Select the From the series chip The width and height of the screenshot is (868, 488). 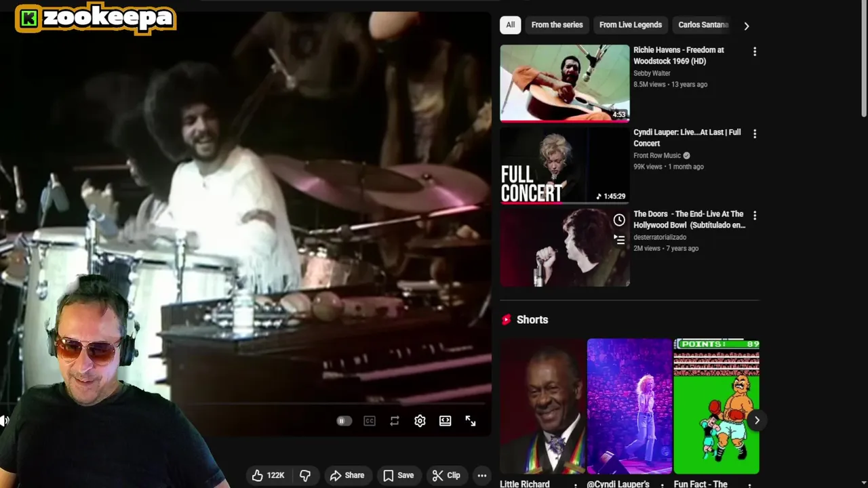coord(557,25)
